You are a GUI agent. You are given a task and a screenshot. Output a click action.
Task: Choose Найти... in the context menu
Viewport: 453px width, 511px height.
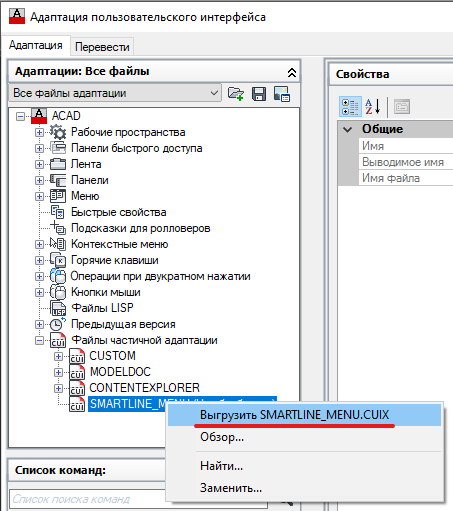tap(304, 466)
